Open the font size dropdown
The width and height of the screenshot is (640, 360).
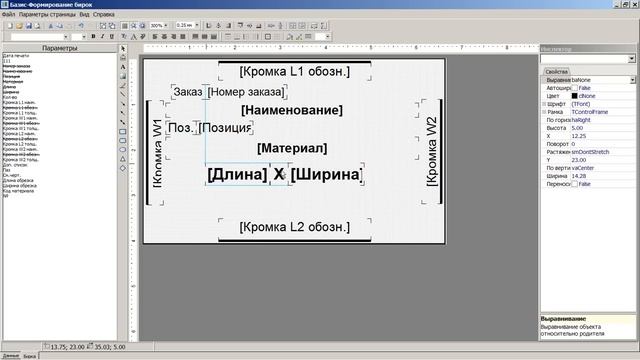pos(84,37)
